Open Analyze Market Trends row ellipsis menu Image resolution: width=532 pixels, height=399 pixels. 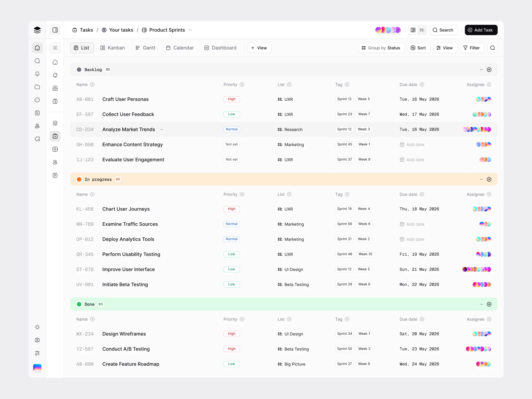pyautogui.click(x=162, y=129)
